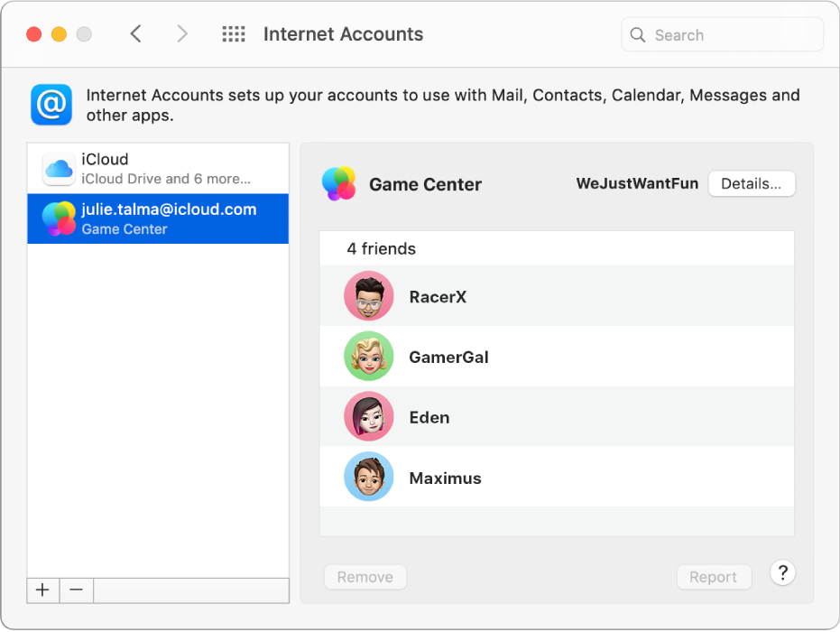Show all preferences grid icon
The width and height of the screenshot is (840, 632).
pyautogui.click(x=234, y=34)
